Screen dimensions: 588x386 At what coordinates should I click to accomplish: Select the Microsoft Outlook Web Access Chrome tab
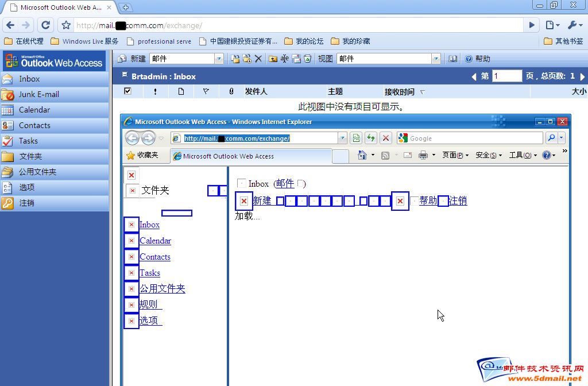[61, 7]
